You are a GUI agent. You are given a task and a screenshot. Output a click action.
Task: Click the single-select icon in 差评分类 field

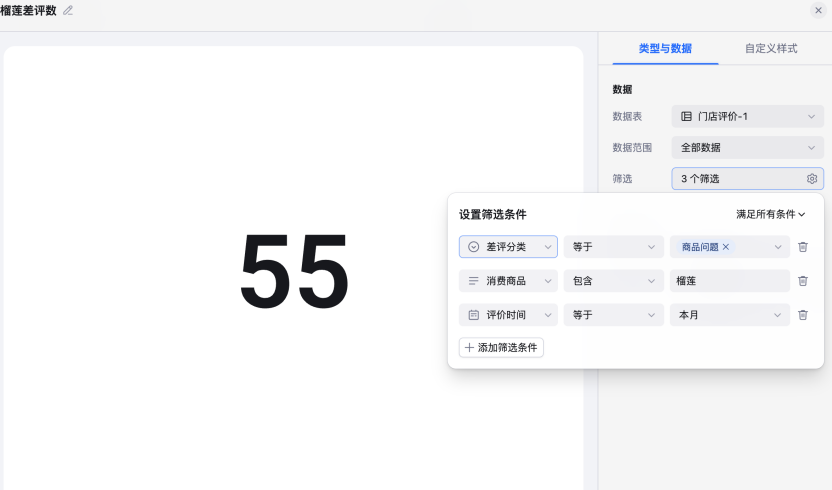(473, 247)
